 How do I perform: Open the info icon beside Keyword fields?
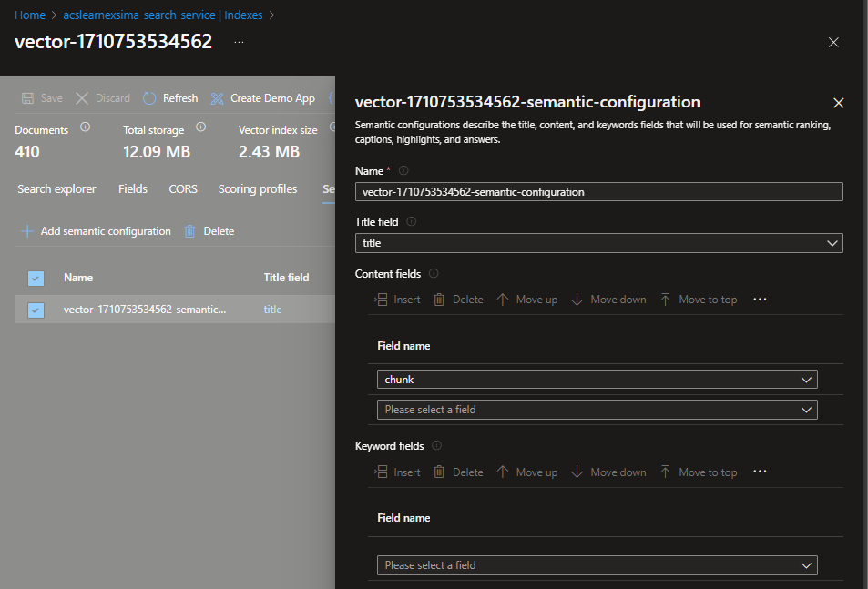coord(437,445)
